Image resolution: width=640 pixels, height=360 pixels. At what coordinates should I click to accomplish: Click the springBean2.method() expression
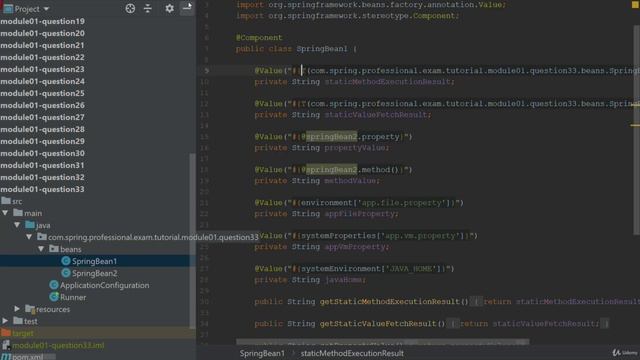353,169
